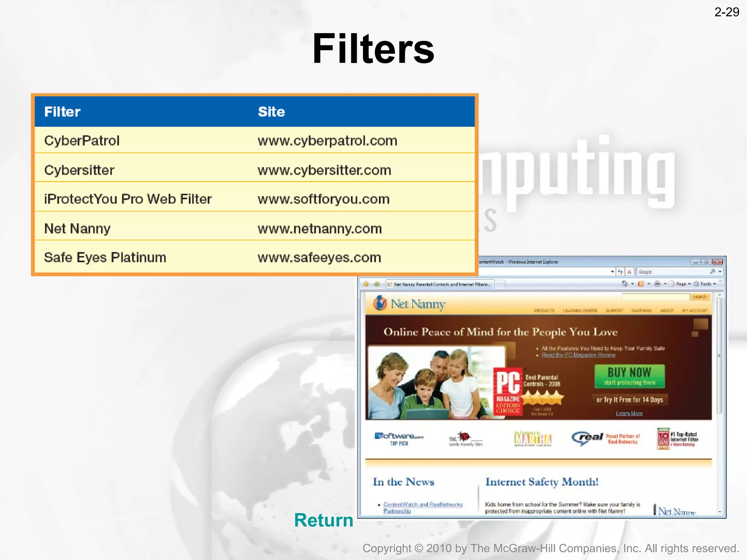This screenshot has height=560, width=747.
Task: Expand the Home button dropdown arrow
Action: point(632,284)
